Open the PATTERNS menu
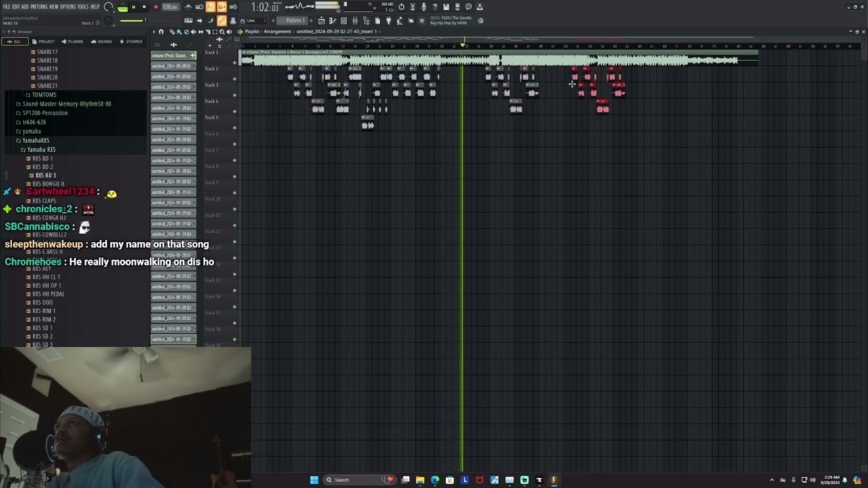The height and width of the screenshot is (488, 868). 39,7
